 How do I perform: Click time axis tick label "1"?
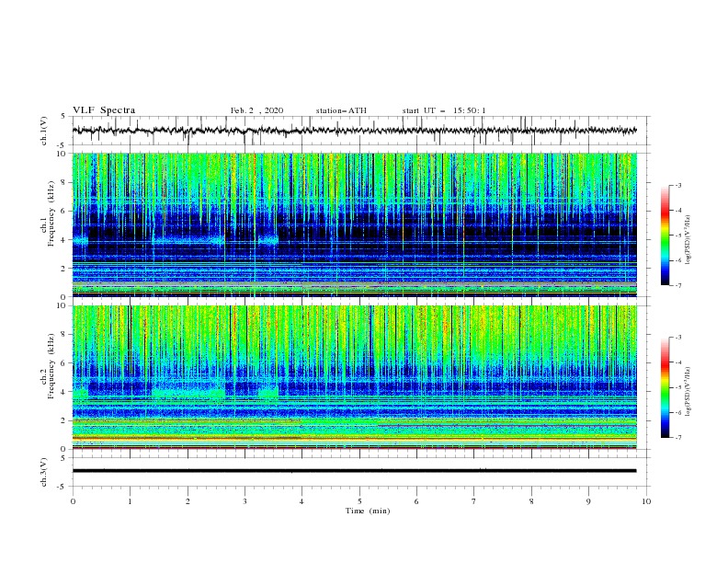tap(130, 501)
